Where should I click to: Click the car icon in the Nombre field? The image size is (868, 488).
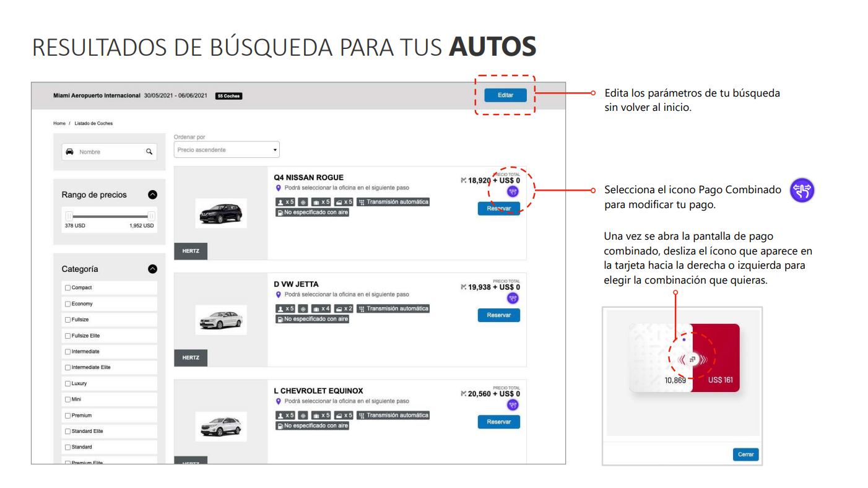point(70,152)
